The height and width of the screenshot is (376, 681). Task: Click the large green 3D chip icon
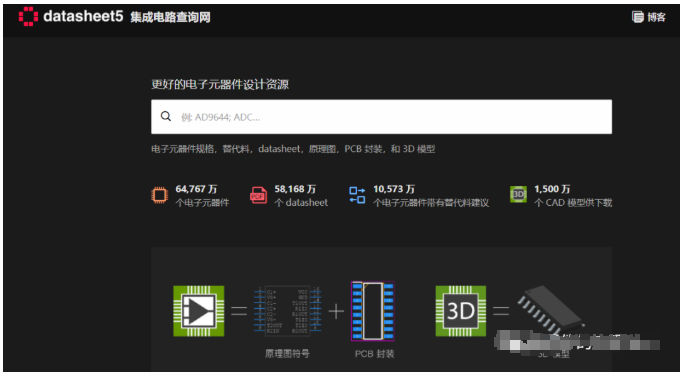(461, 311)
